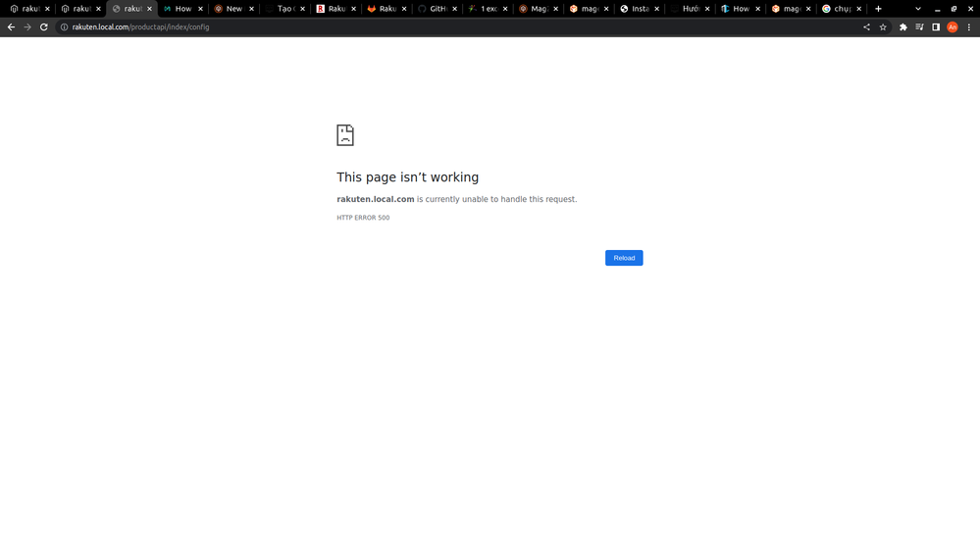Close the 'chụp' Google tab

coord(858,9)
